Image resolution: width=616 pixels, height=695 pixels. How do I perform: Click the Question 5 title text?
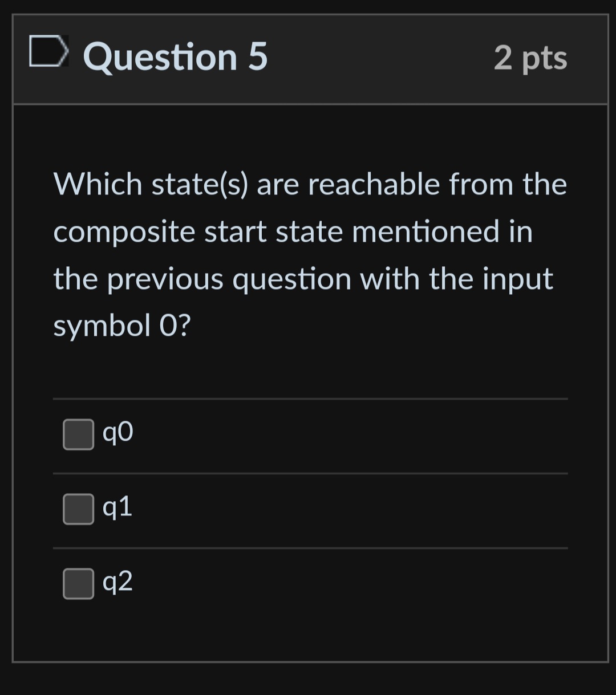point(175,56)
